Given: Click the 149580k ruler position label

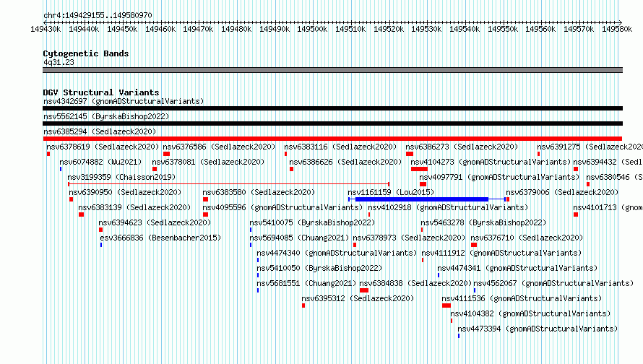Looking at the screenshot, I should click(617, 29).
